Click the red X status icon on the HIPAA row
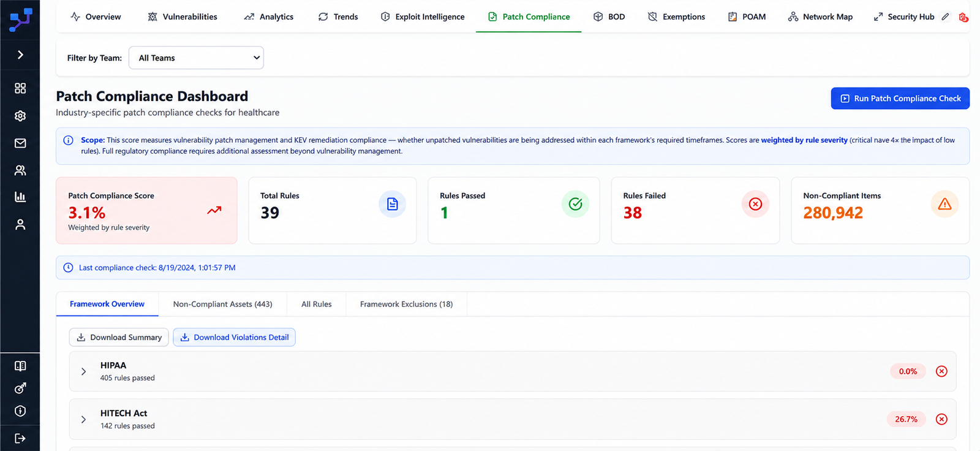980x451 pixels. point(941,371)
